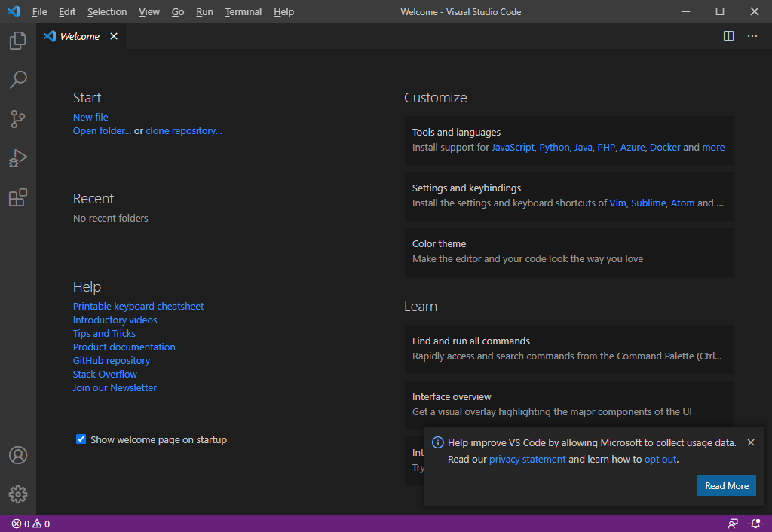Open the File menu
The image size is (772, 532).
pos(39,11)
